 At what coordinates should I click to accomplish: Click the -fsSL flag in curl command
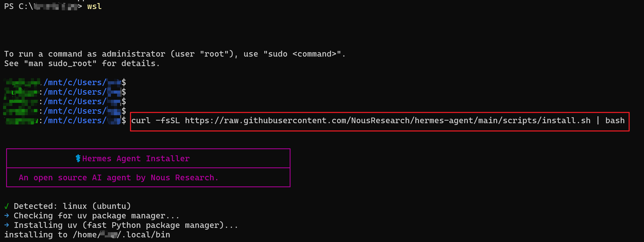[168, 120]
